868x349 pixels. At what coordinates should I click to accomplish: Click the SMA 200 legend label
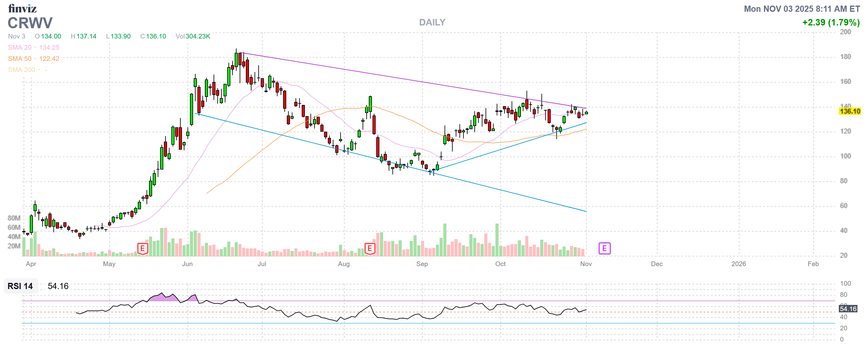click(x=21, y=70)
